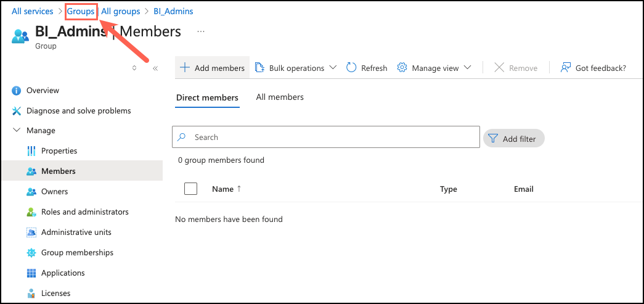Click the BI_Admins group icon in header
Viewport: 644px width, 304px height.
tap(20, 36)
